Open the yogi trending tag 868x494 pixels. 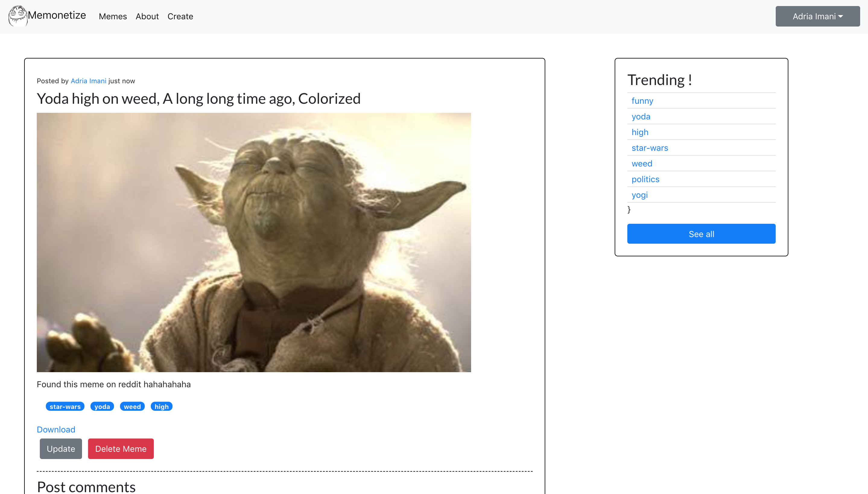click(x=639, y=195)
